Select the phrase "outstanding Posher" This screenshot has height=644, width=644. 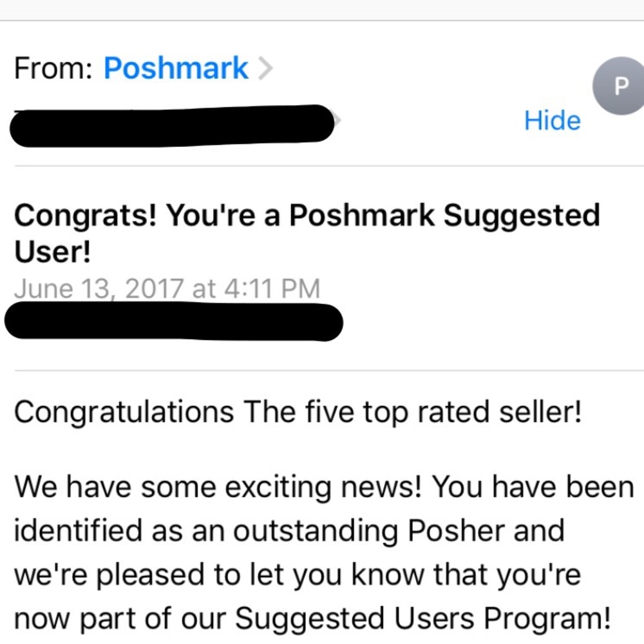pos(398,531)
